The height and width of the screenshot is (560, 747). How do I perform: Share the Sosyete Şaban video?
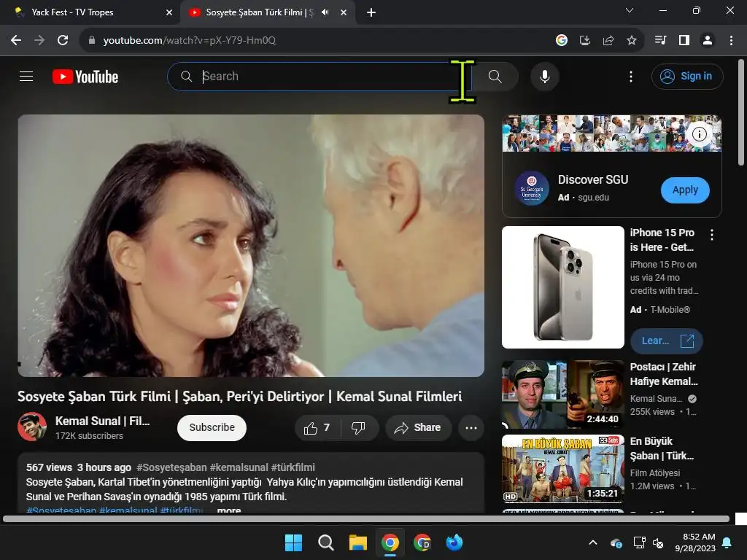coord(417,427)
